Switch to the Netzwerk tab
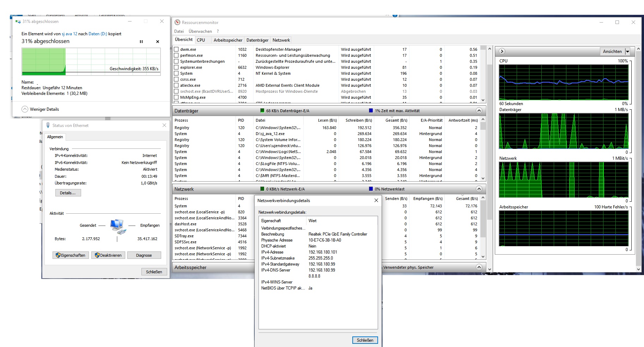The width and height of the screenshot is (644, 347). (281, 40)
